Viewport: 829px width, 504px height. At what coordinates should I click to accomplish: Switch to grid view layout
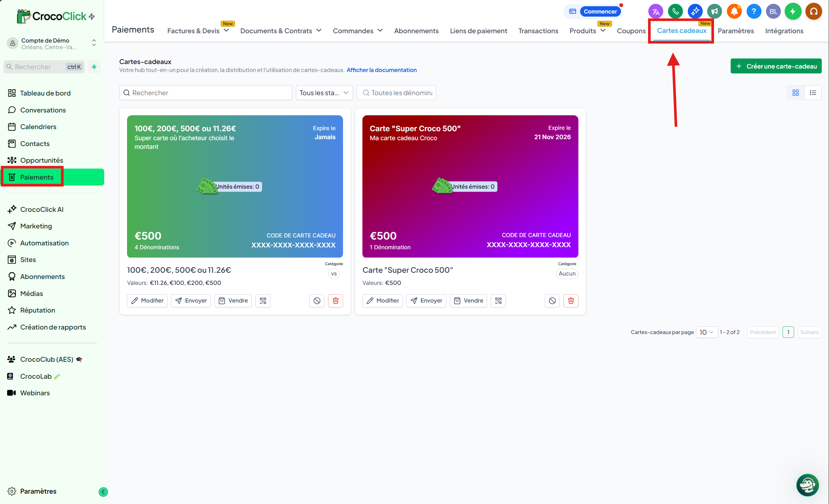point(795,93)
